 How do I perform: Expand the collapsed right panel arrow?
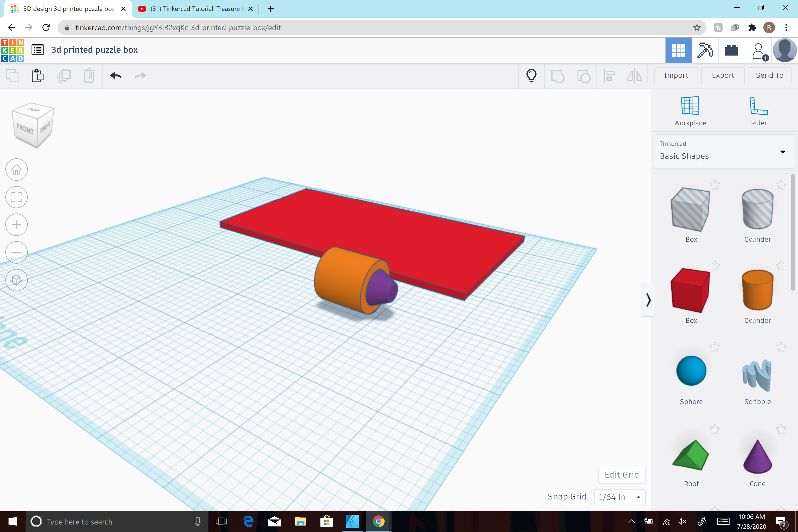tap(648, 300)
